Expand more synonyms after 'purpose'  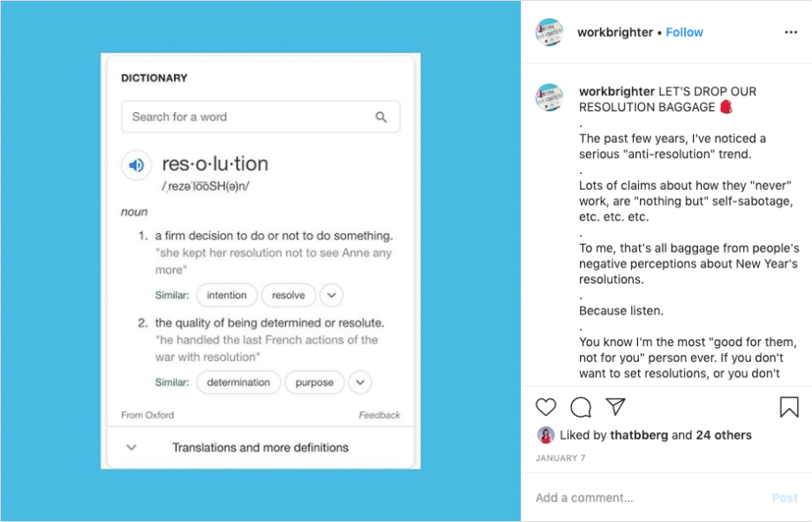360,382
